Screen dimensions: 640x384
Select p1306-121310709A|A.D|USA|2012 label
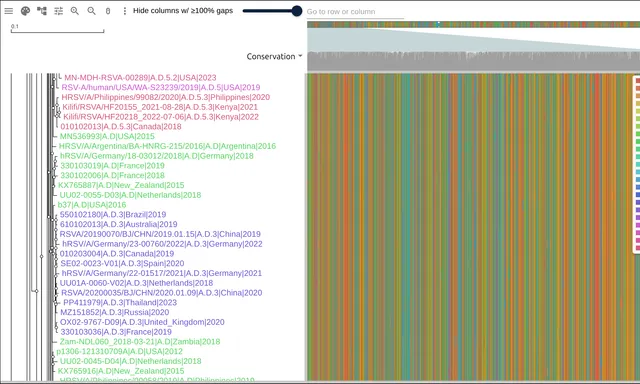(x=120, y=352)
